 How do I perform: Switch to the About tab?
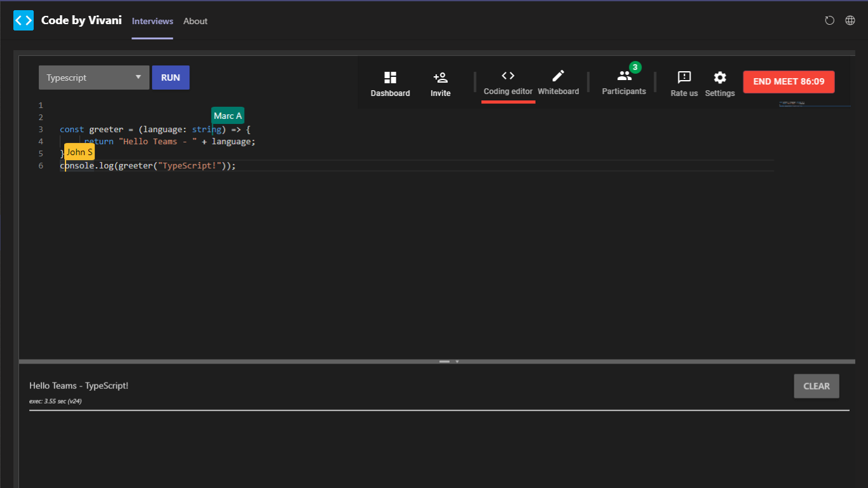coord(196,21)
